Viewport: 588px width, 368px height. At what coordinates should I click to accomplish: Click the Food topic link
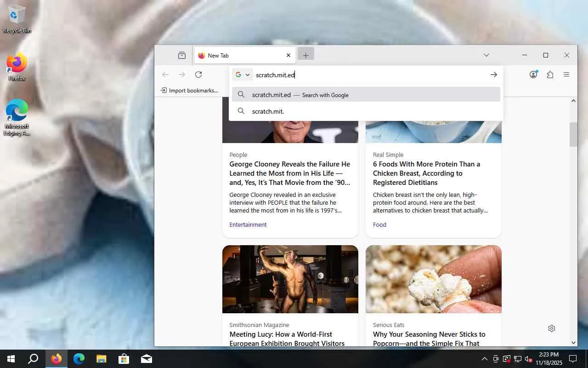coord(379,225)
